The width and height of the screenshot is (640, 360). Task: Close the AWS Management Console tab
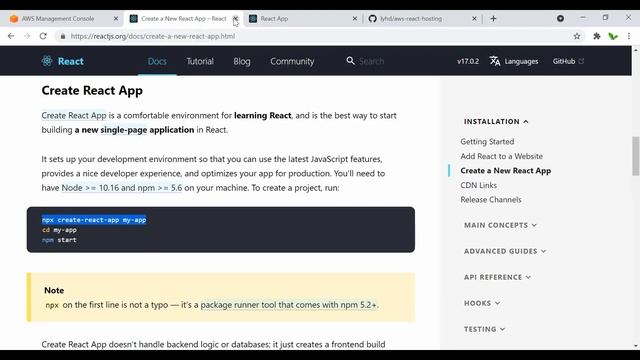click(x=116, y=18)
